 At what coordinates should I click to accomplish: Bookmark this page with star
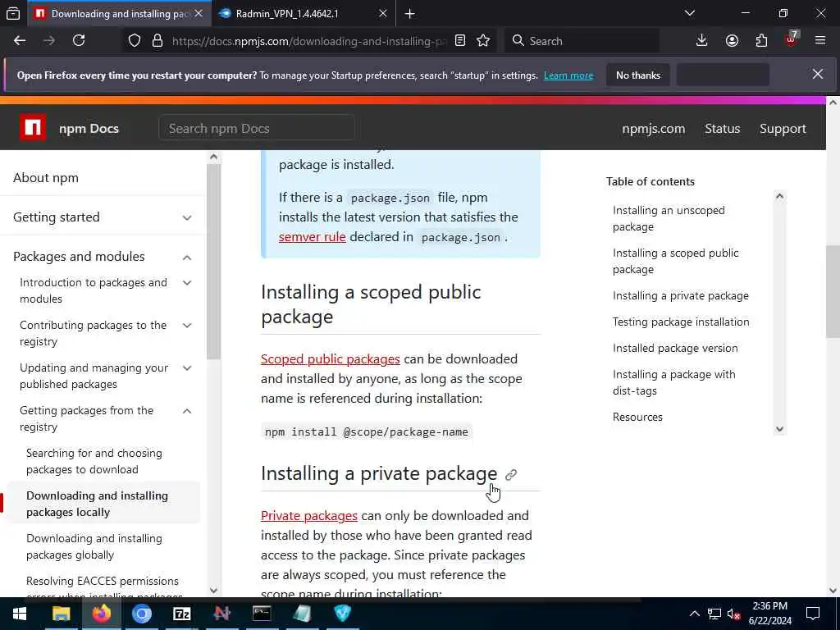click(483, 41)
